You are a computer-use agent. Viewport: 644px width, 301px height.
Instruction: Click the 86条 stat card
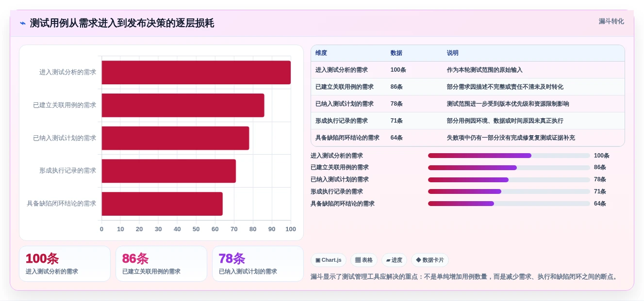click(161, 264)
